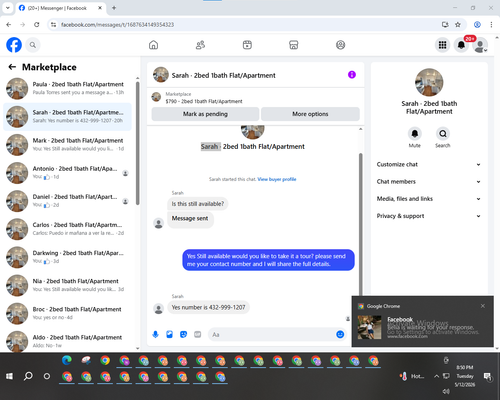500x400 pixels.
Task: Open the account profile picture menu
Action: [480, 45]
